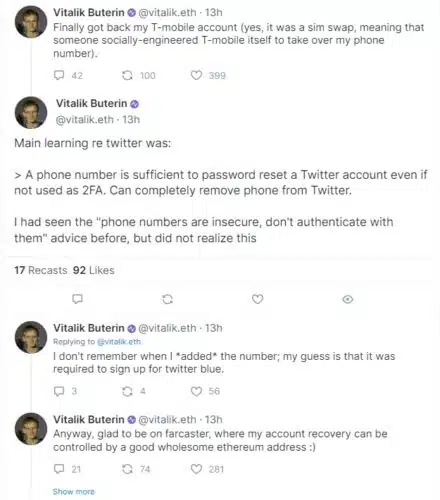Recast the farcaster post with 74 recasts
This screenshot has width=440, height=500.
[127, 469]
